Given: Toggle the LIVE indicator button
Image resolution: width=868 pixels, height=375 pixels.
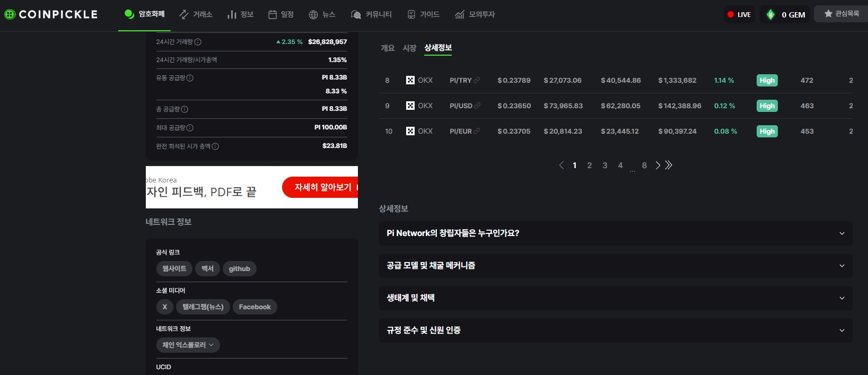Looking at the screenshot, I should tap(739, 15).
